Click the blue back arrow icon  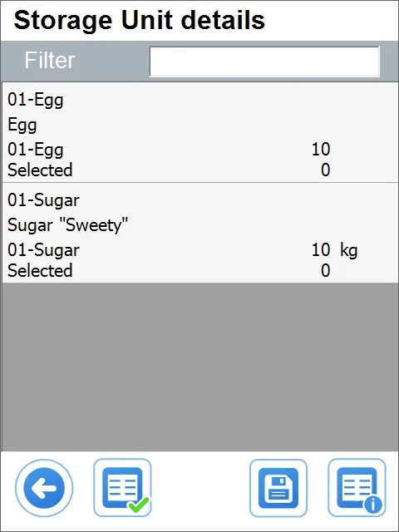(44, 488)
